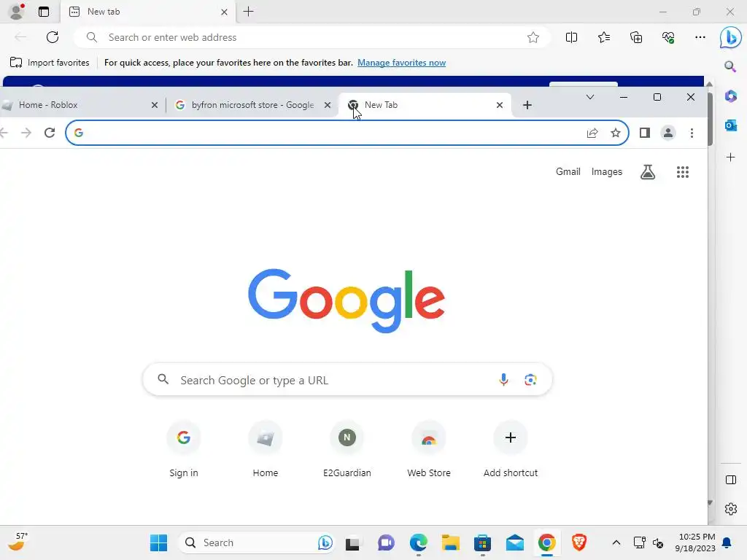Viewport: 747px width, 560px height.
Task: Open Edge favorites list icon
Action: click(603, 37)
